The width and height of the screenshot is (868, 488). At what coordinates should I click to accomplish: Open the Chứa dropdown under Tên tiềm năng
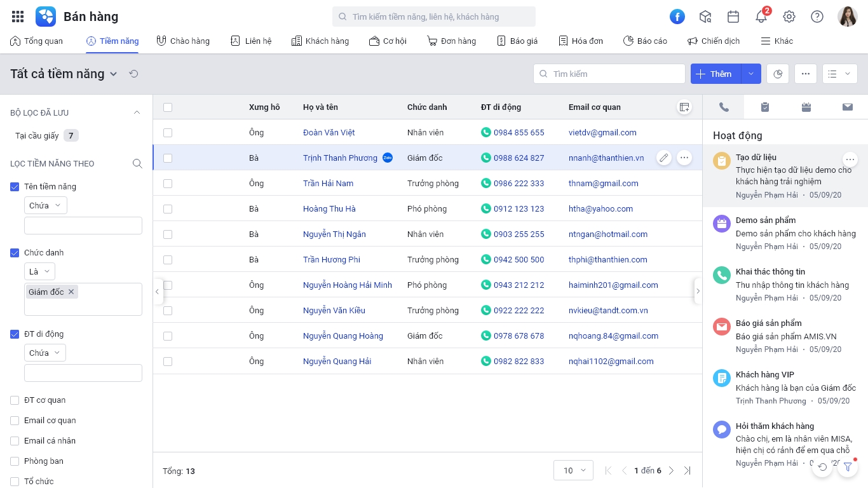(45, 205)
